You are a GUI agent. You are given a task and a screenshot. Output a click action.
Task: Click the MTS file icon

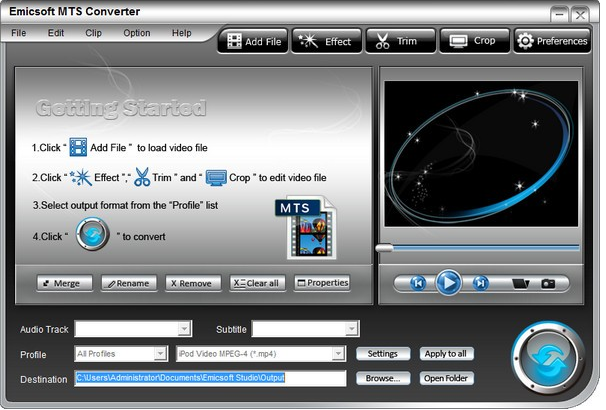click(x=306, y=228)
